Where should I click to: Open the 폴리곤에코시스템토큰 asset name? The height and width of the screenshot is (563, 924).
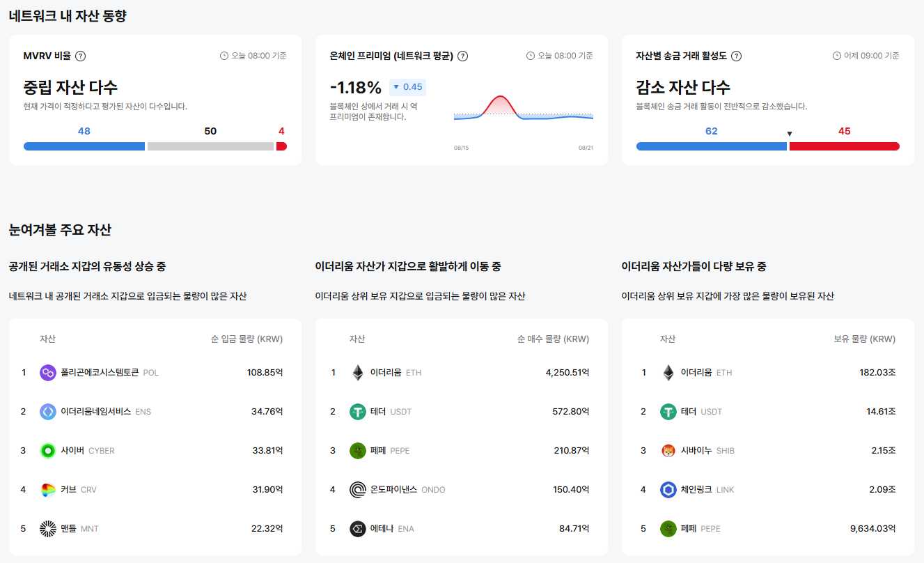point(100,373)
